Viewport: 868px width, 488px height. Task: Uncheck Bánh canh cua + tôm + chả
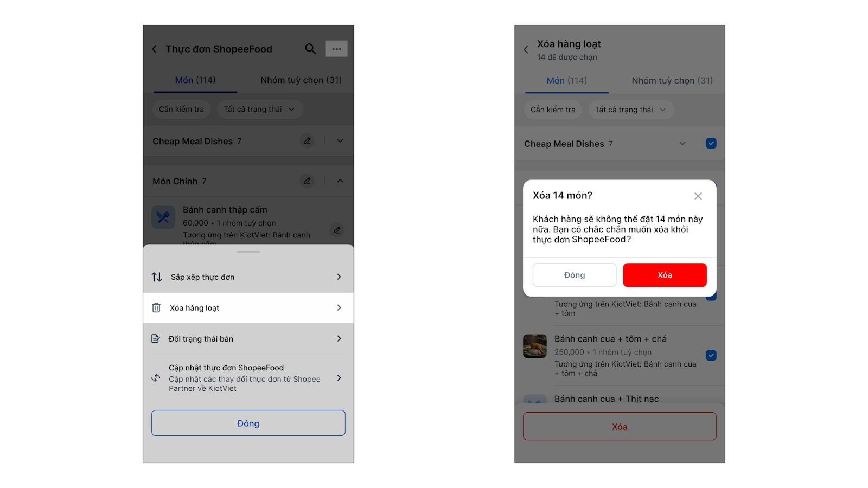point(711,355)
